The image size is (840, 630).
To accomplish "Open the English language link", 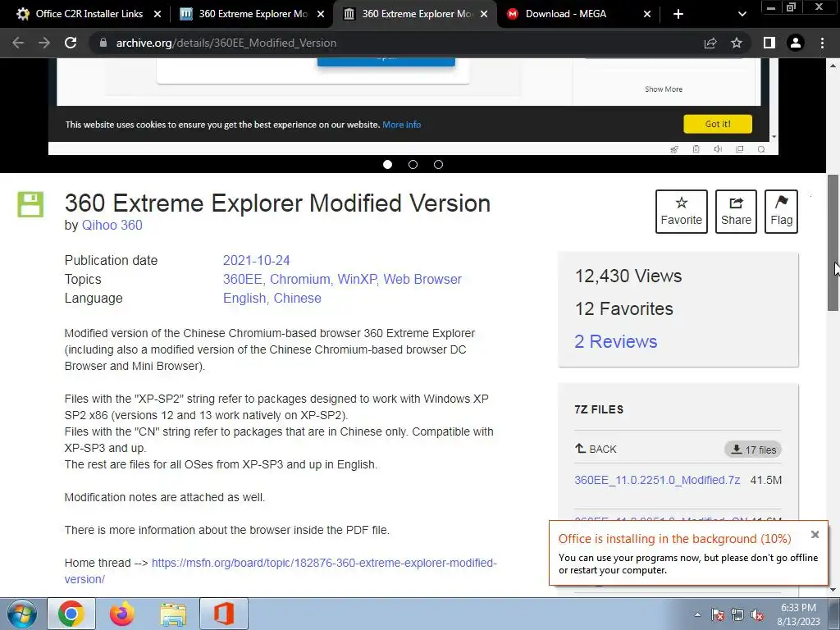I will [x=245, y=298].
